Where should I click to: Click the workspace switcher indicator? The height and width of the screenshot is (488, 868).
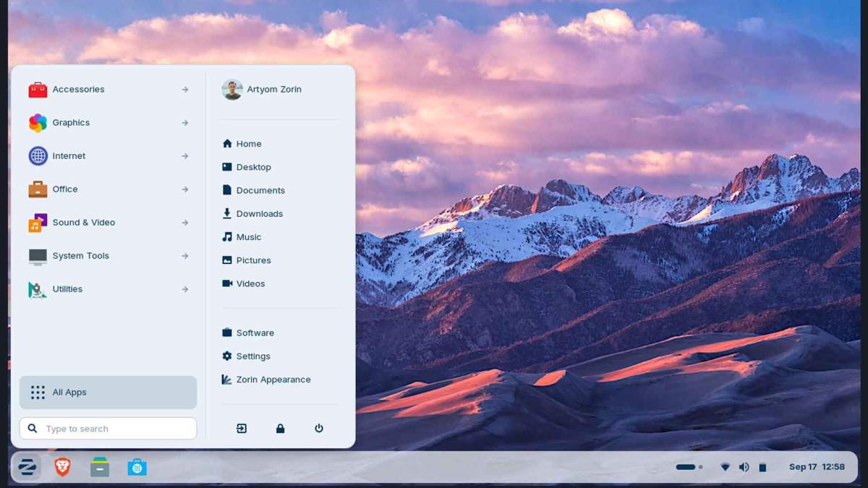tap(689, 467)
